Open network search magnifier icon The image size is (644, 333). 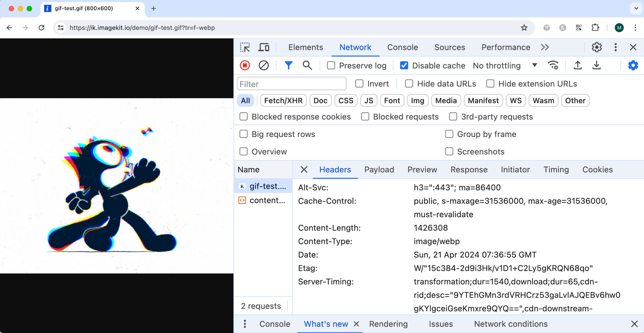tap(307, 65)
